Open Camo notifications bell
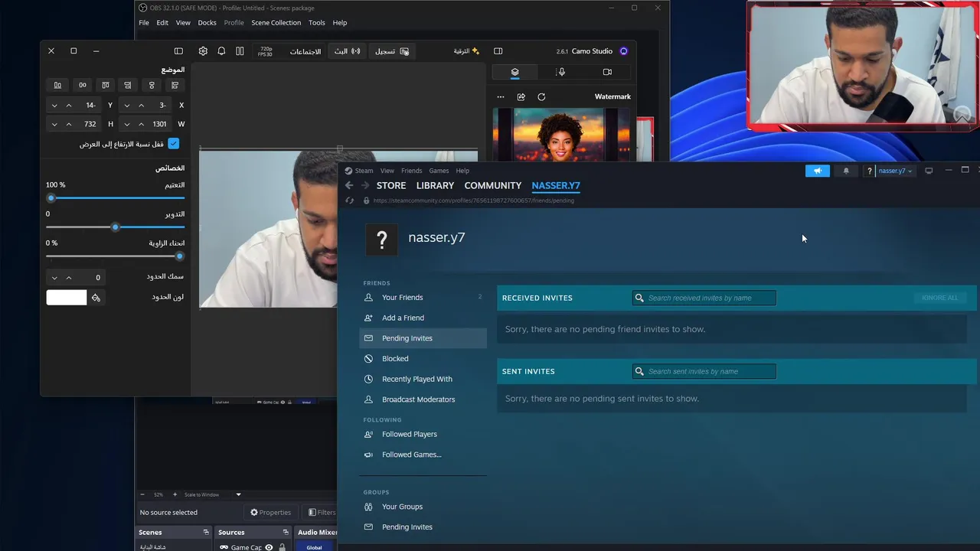This screenshot has height=551, width=980. [x=221, y=51]
